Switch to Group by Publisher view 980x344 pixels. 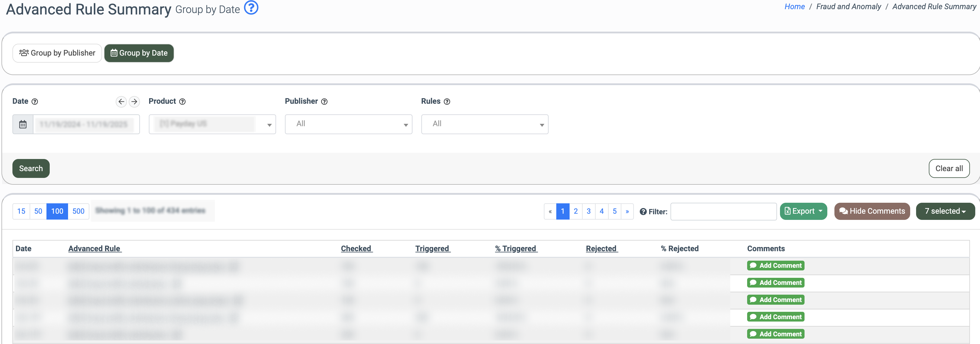[57, 53]
